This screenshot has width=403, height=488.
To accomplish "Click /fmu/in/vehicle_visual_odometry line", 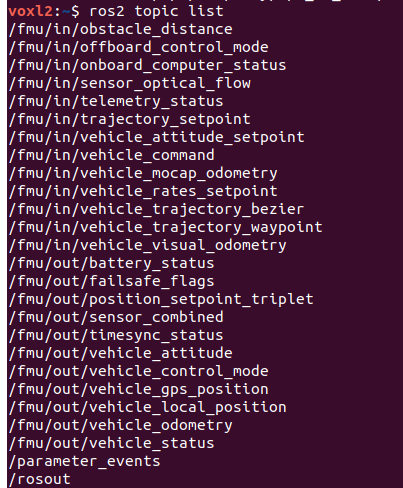I will [x=148, y=245].
